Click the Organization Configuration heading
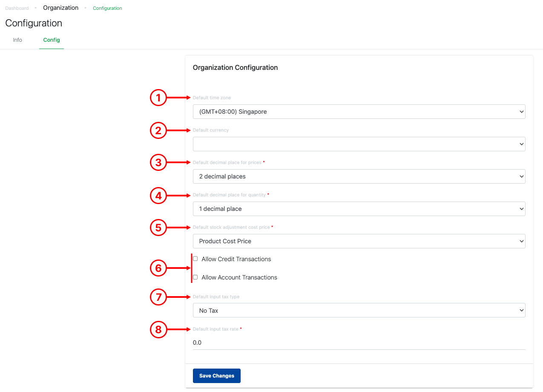The width and height of the screenshot is (543, 392). (236, 67)
